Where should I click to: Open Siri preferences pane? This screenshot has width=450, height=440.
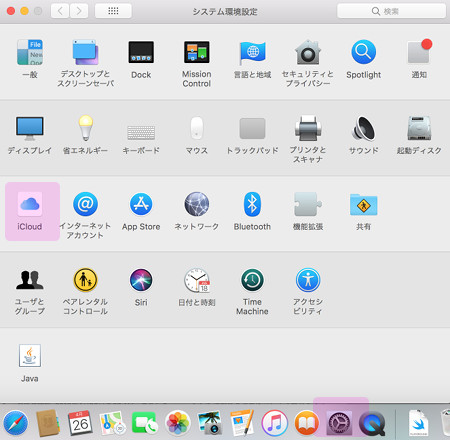(141, 280)
